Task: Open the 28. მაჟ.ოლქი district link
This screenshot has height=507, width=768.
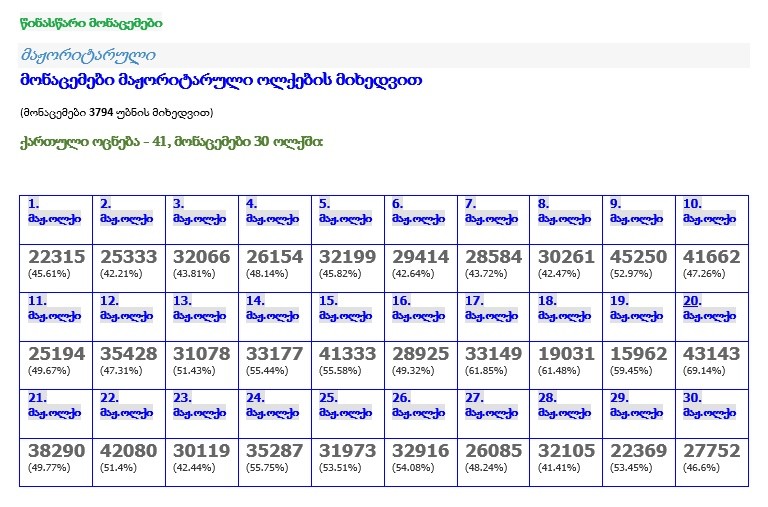Action: pyautogui.click(x=564, y=405)
